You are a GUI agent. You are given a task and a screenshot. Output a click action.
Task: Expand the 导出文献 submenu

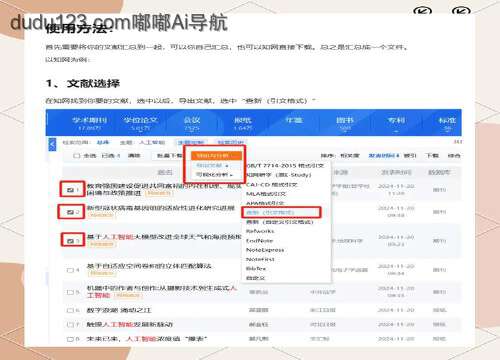pyautogui.click(x=212, y=165)
